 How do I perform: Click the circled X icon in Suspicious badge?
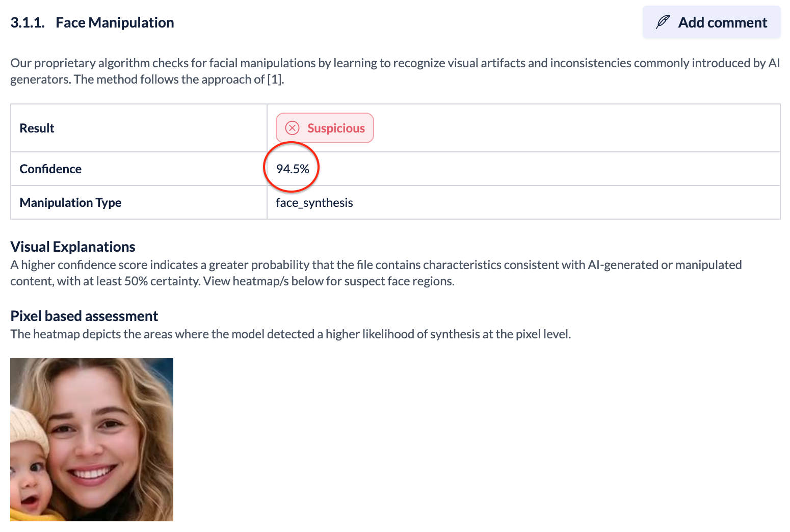click(x=292, y=128)
